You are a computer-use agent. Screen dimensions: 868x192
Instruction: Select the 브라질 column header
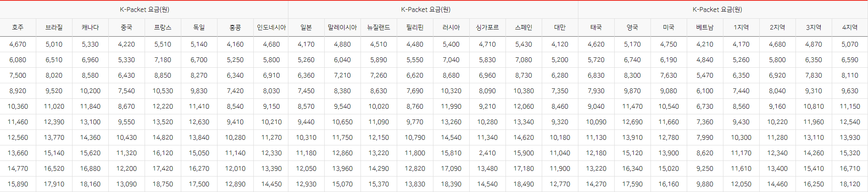(x=54, y=27)
